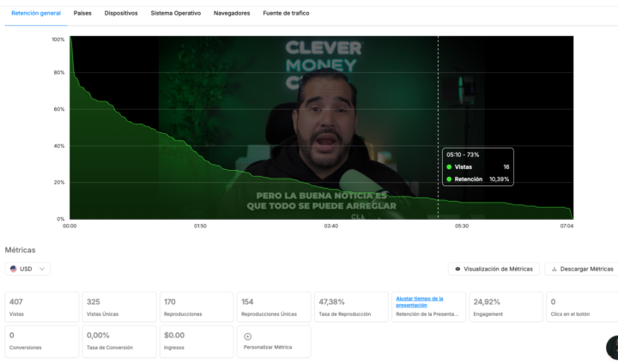618x364 pixels.
Task: Click the 20% retention axis label
Action: [x=59, y=183]
